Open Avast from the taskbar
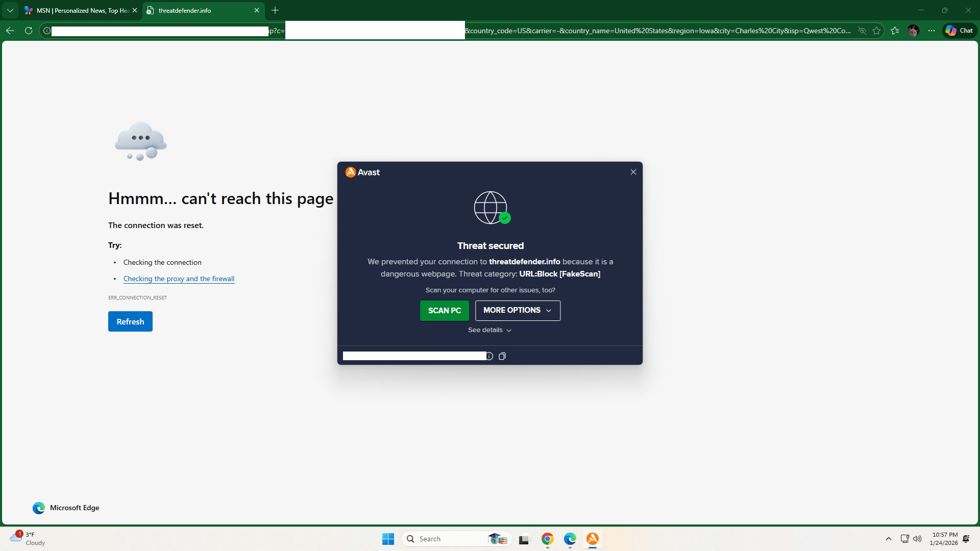The height and width of the screenshot is (551, 980). 593,539
